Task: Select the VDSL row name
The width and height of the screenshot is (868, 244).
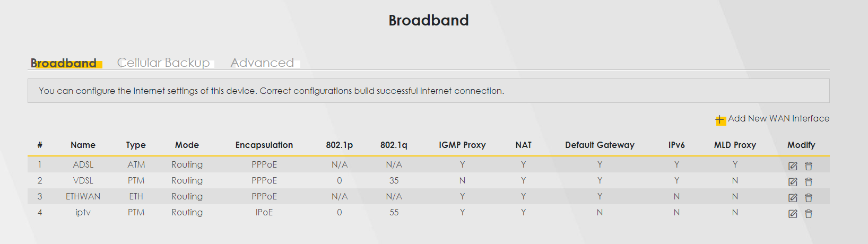Action: click(83, 180)
